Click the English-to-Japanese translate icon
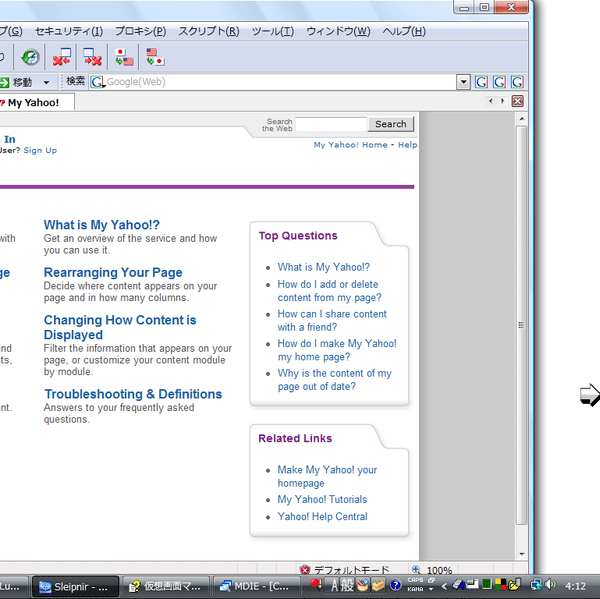Screen dimensions: 600x599 tap(155, 57)
